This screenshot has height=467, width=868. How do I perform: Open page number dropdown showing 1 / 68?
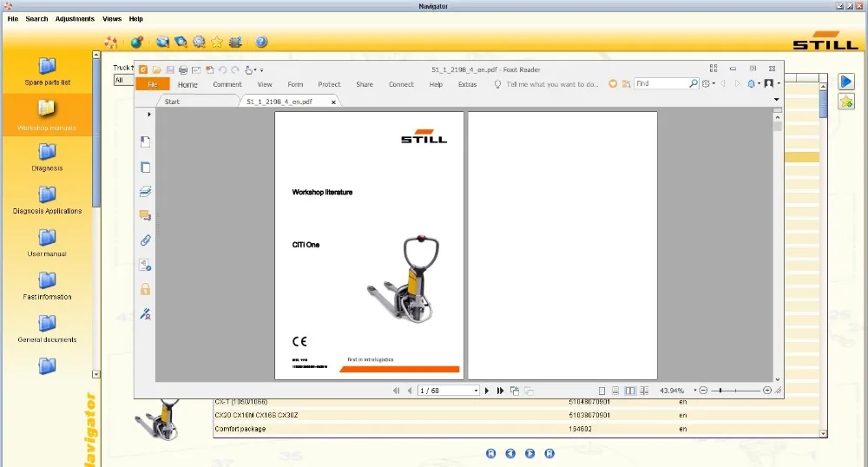click(476, 391)
